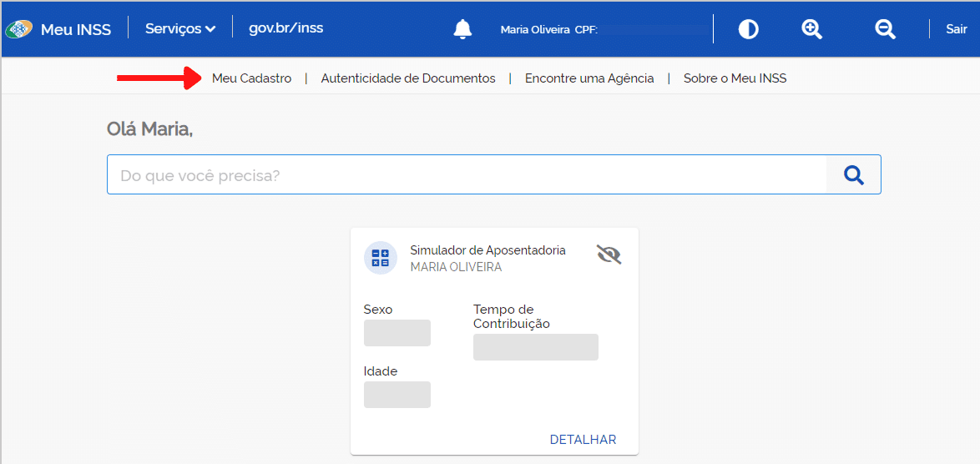Viewport: 980px width, 464px height.
Task: Open Sobre o Meu INSS
Action: coord(735,78)
